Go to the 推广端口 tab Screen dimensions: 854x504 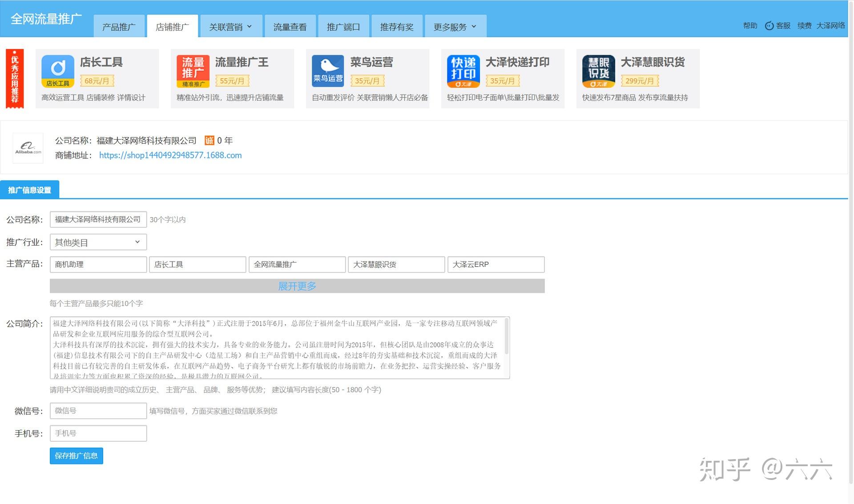343,27
